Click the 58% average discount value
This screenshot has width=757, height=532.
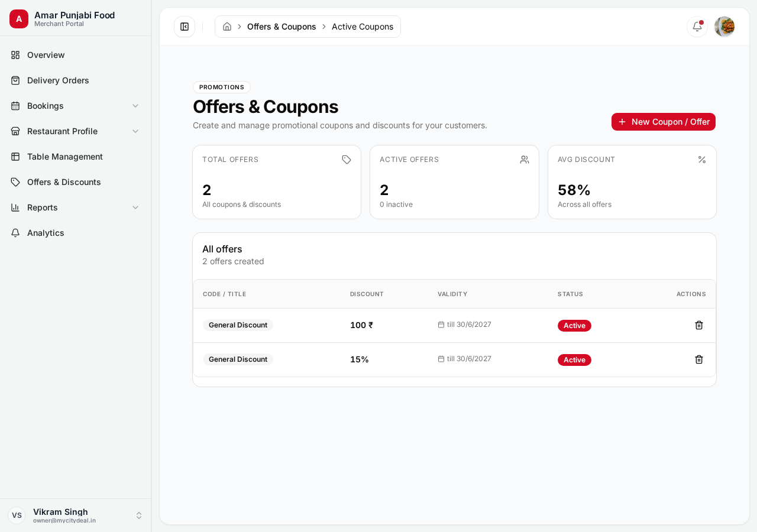coord(574,190)
